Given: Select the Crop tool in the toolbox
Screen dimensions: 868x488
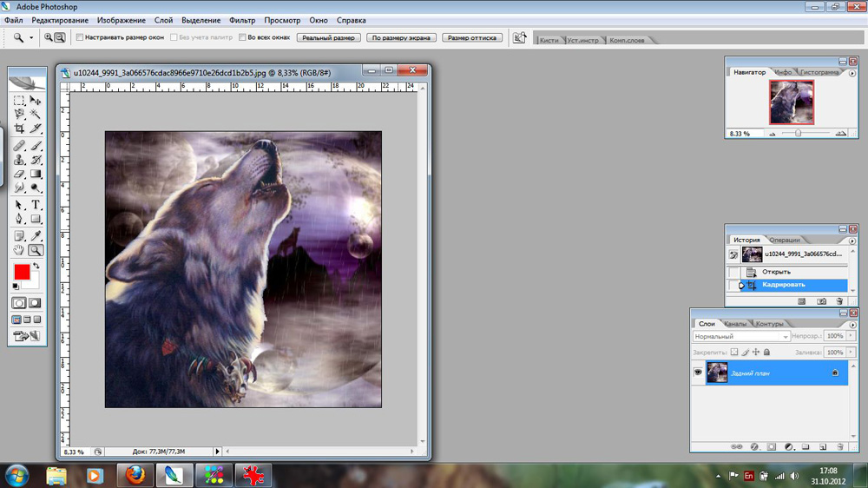Looking at the screenshot, I should [19, 128].
